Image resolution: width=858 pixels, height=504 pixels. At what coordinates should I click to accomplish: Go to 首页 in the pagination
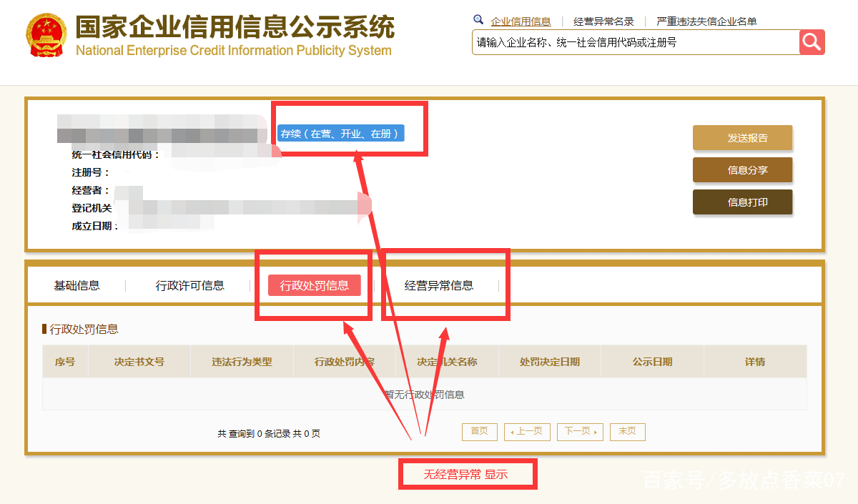click(479, 432)
